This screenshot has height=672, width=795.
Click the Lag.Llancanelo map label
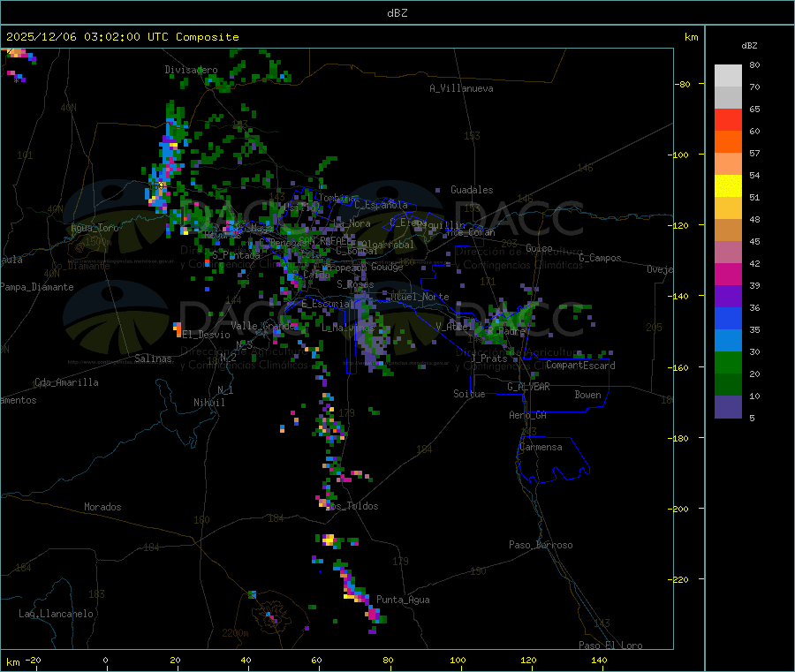[x=56, y=614]
